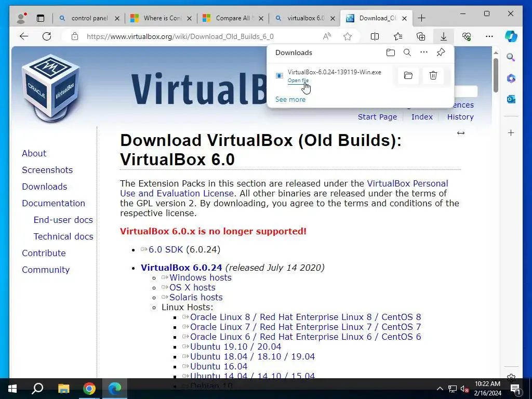
Task: Open more options in Downloads panel
Action: (424, 52)
